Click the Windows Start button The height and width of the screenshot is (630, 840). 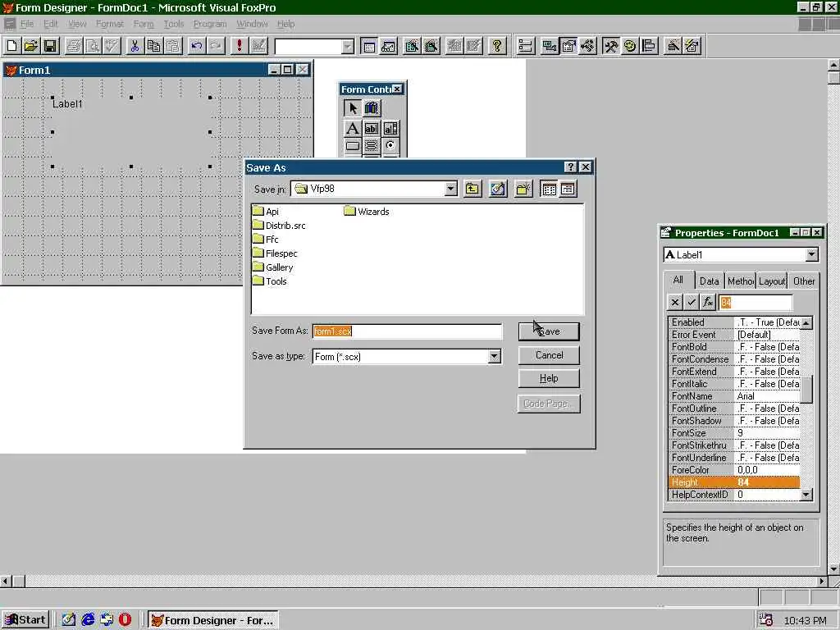(x=25, y=620)
